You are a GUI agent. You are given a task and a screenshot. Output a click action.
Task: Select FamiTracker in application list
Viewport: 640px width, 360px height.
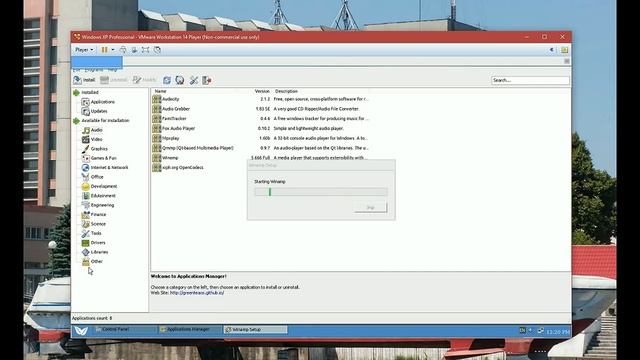261,119
